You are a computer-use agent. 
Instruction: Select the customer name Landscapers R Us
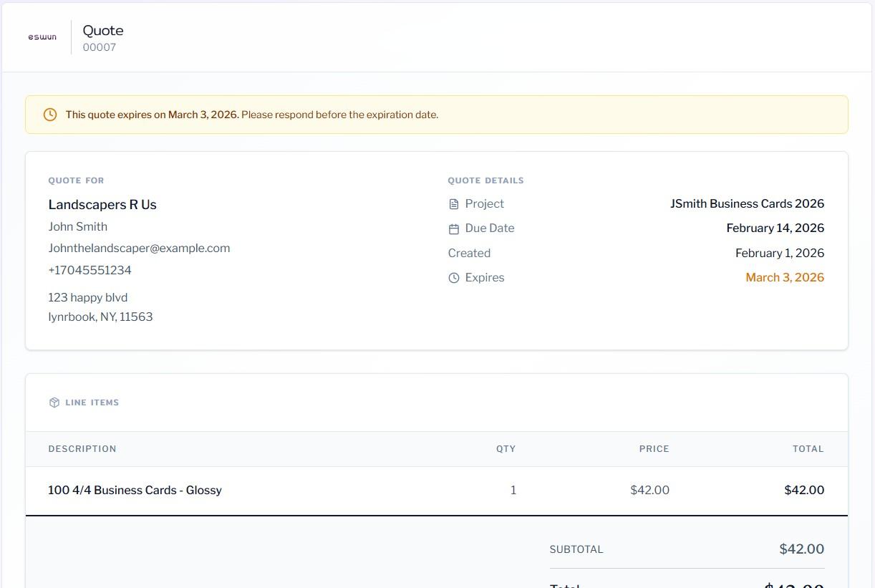click(x=102, y=204)
